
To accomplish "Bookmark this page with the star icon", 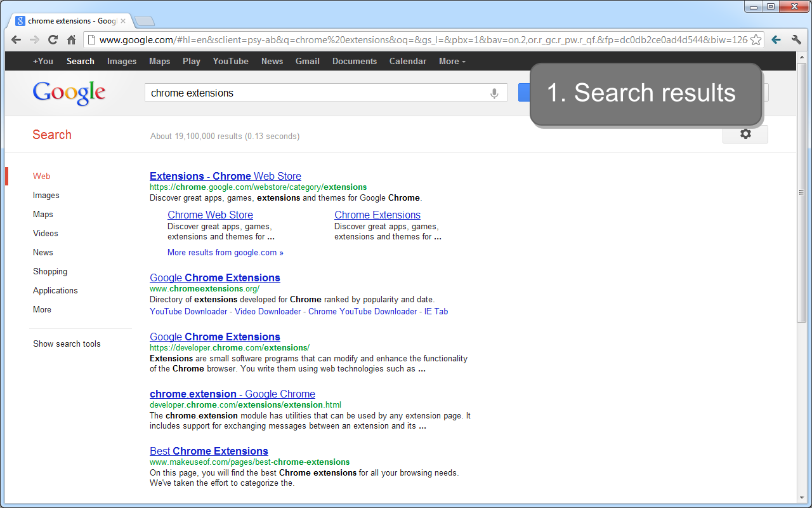I will coord(756,40).
